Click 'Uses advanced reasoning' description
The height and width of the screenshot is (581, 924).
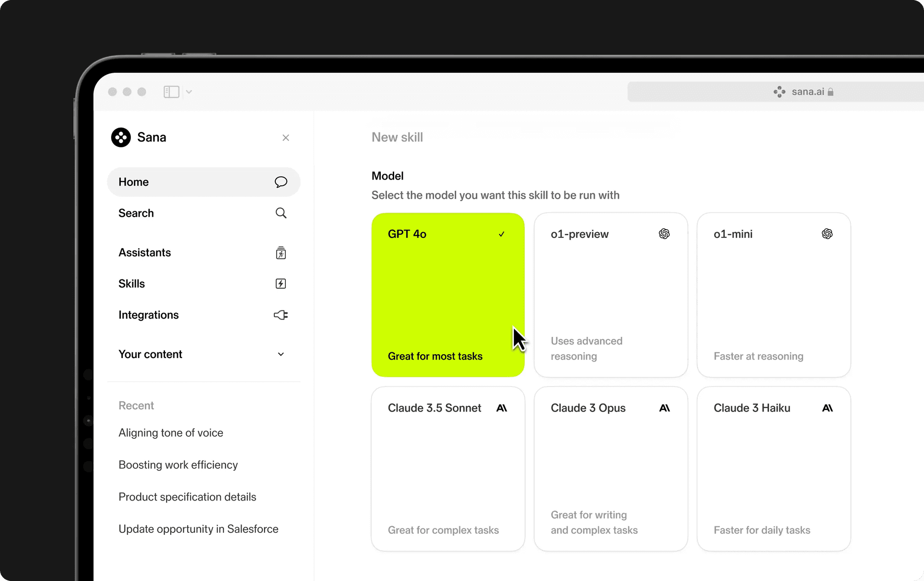(x=587, y=349)
